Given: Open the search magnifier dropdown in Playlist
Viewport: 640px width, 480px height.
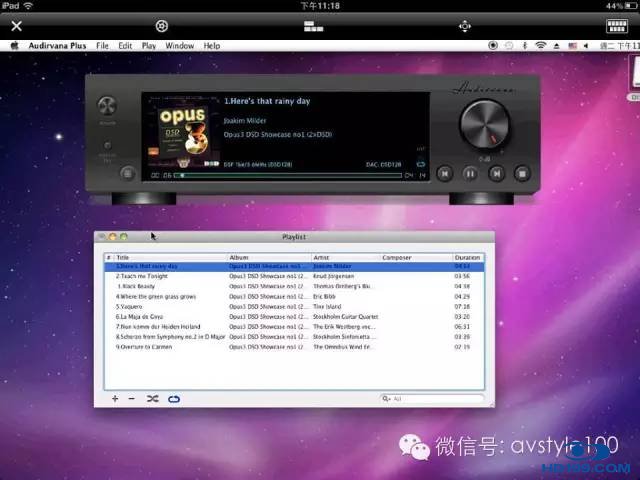Looking at the screenshot, I should tap(386, 398).
